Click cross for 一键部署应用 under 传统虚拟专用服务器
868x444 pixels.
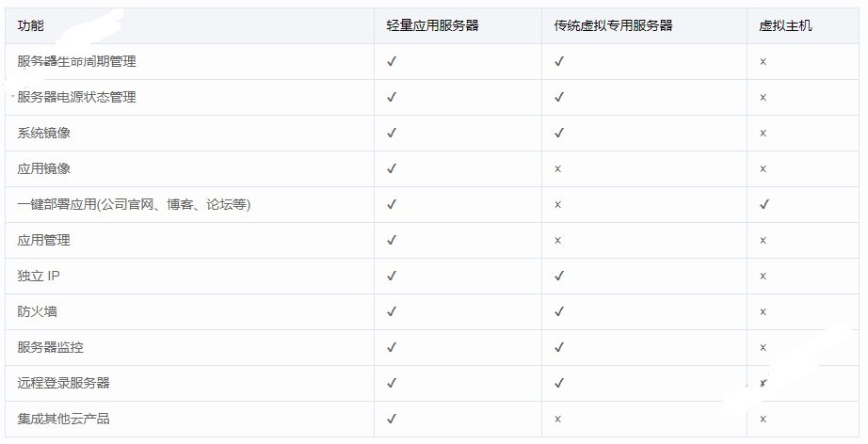tap(558, 205)
